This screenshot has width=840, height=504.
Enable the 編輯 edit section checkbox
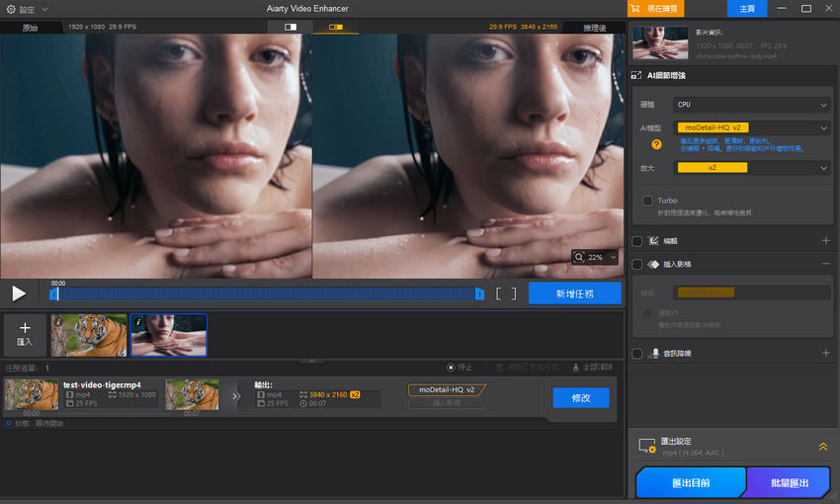pyautogui.click(x=637, y=241)
